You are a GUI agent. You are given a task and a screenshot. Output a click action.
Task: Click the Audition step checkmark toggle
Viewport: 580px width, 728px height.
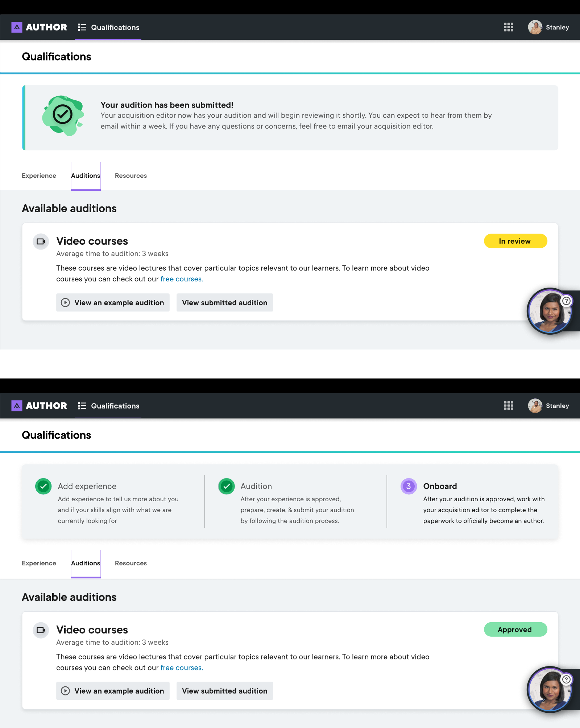[x=226, y=486]
